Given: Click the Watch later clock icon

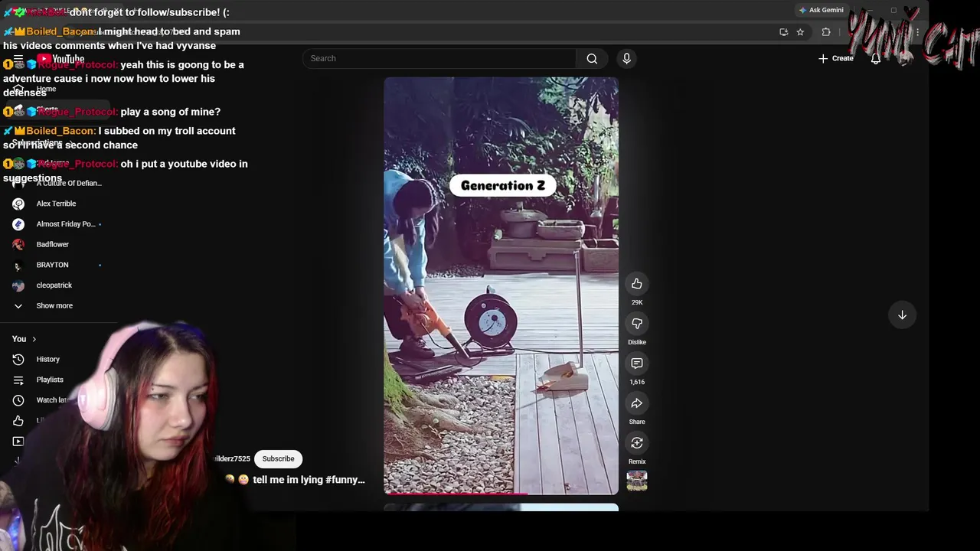Looking at the screenshot, I should pos(18,400).
